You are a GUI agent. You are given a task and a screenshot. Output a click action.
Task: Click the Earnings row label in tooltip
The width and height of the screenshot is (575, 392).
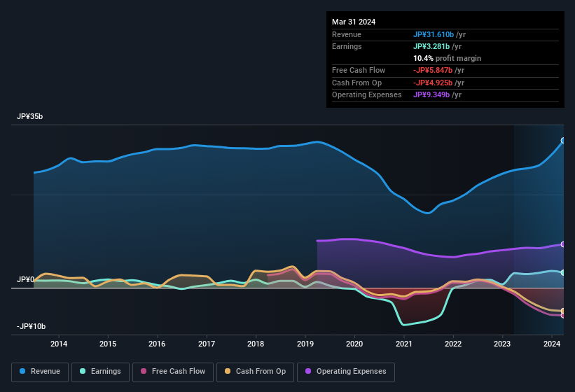[x=347, y=46]
